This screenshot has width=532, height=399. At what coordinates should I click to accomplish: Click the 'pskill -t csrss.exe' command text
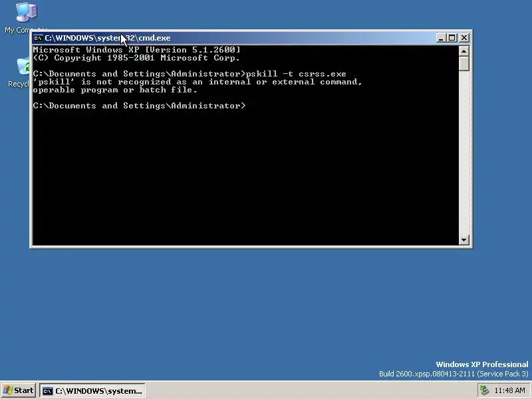point(296,74)
